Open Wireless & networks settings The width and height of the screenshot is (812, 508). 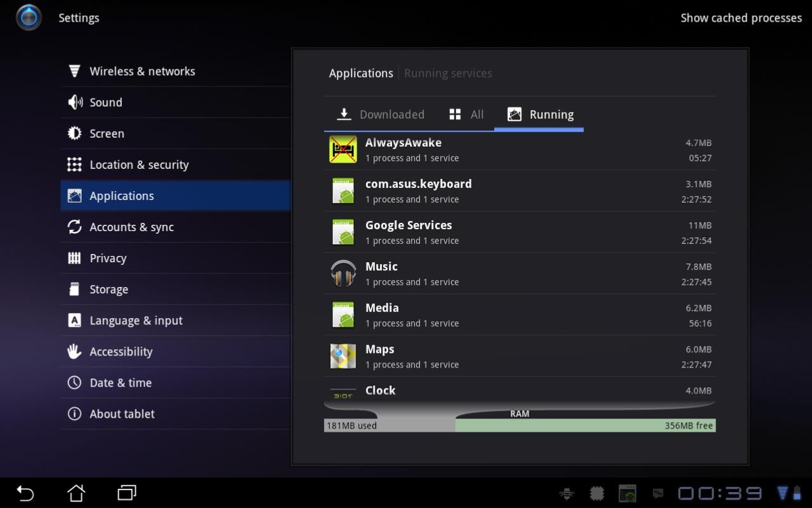(x=176, y=71)
